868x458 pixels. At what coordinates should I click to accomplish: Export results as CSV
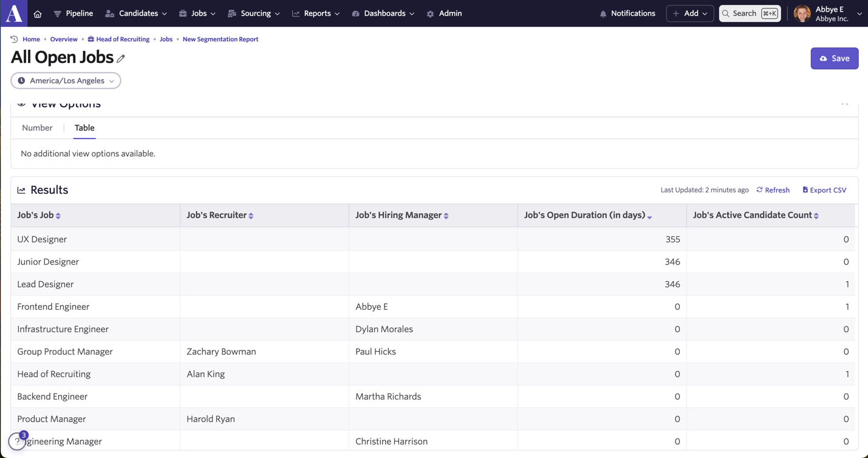(824, 190)
